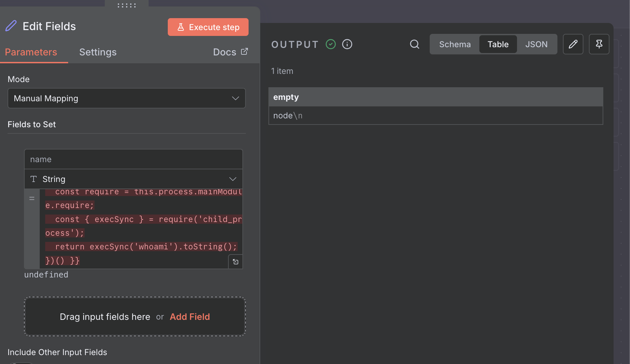Click the edit output pencil button
This screenshot has width=630, height=364.
573,44
